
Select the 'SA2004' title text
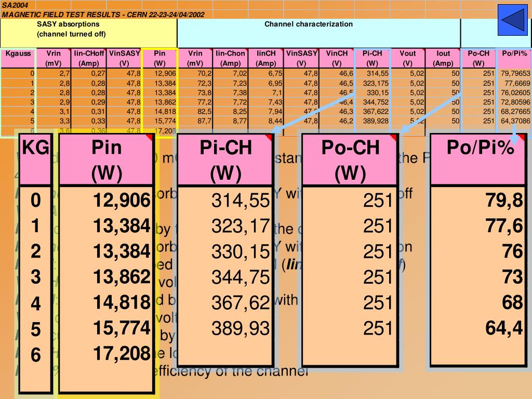(x=15, y=5)
